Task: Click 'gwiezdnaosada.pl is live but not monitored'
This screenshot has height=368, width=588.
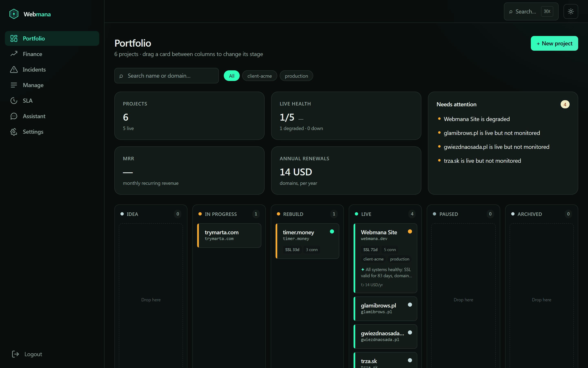Action: pos(496,147)
